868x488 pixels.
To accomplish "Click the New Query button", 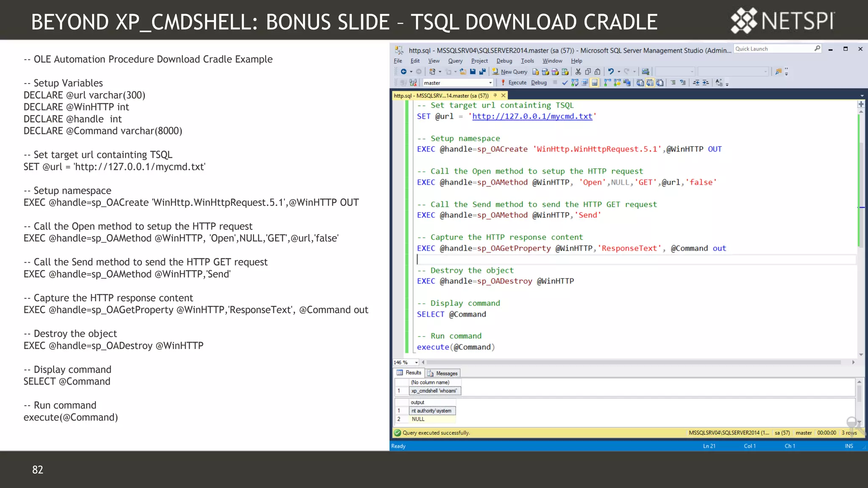I will [x=510, y=72].
